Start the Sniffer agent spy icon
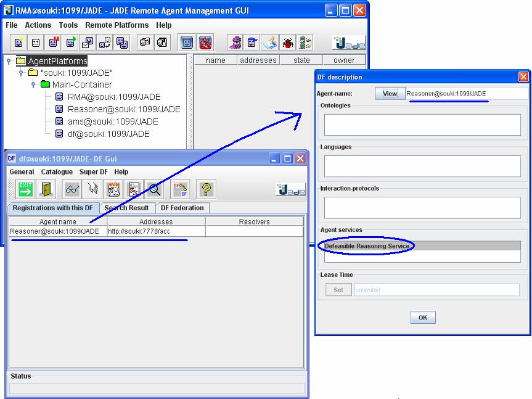Screen dimensions: 532x399 tap(235, 43)
